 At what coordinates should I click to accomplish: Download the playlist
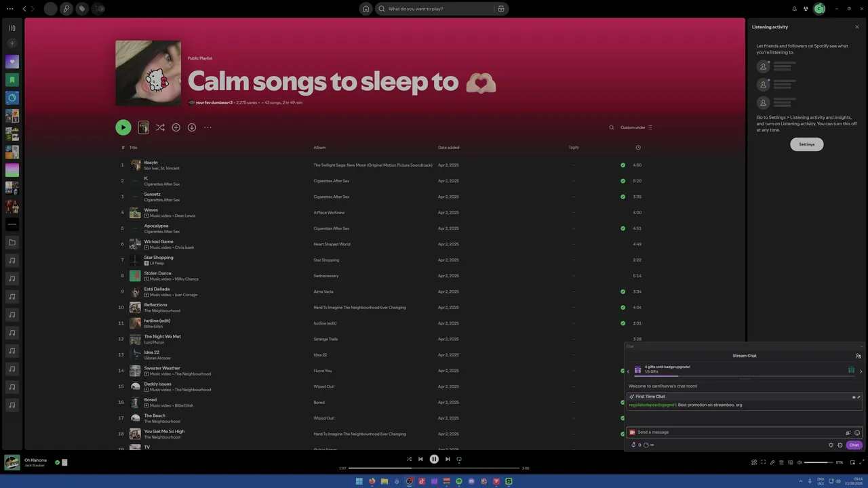192,127
